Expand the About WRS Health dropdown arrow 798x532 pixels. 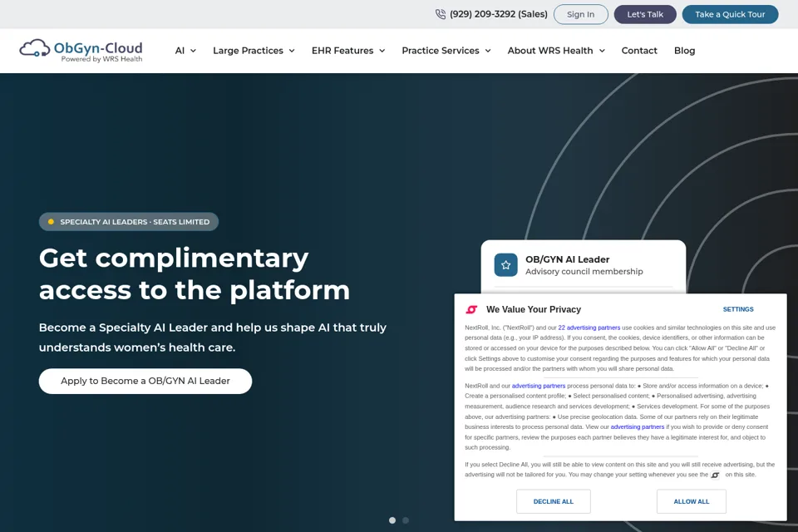pyautogui.click(x=602, y=51)
